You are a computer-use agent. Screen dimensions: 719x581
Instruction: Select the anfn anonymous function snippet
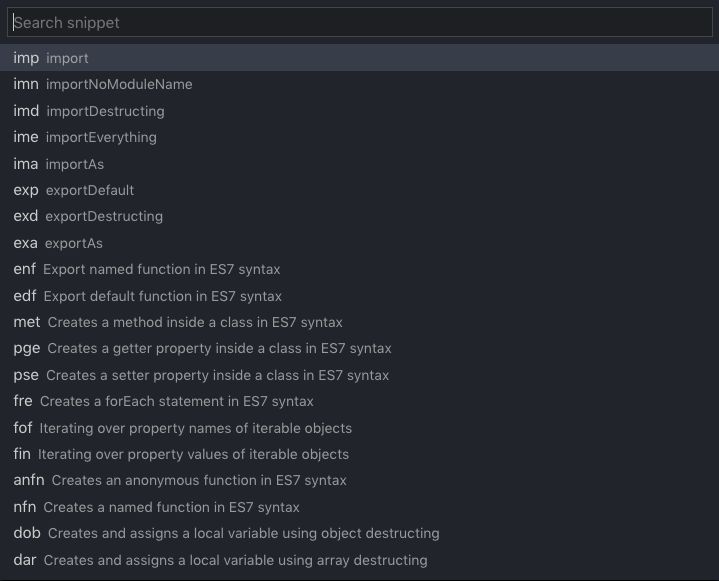[180, 480]
